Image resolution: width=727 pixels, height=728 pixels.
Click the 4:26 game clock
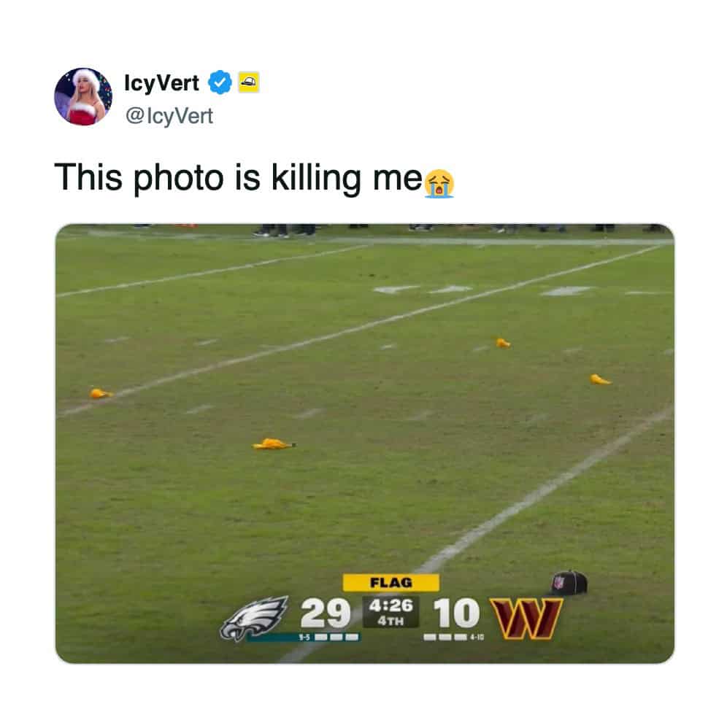point(391,605)
